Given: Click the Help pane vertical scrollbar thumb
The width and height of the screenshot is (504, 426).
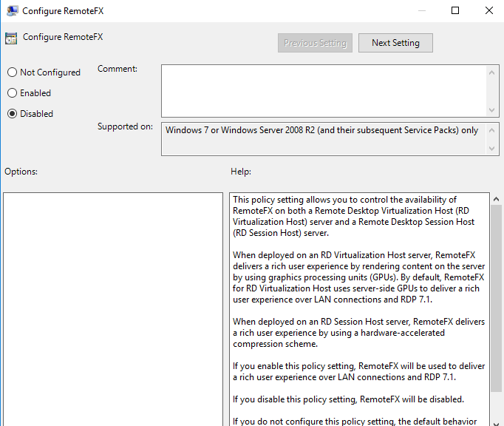Looking at the screenshot, I should (x=497, y=298).
